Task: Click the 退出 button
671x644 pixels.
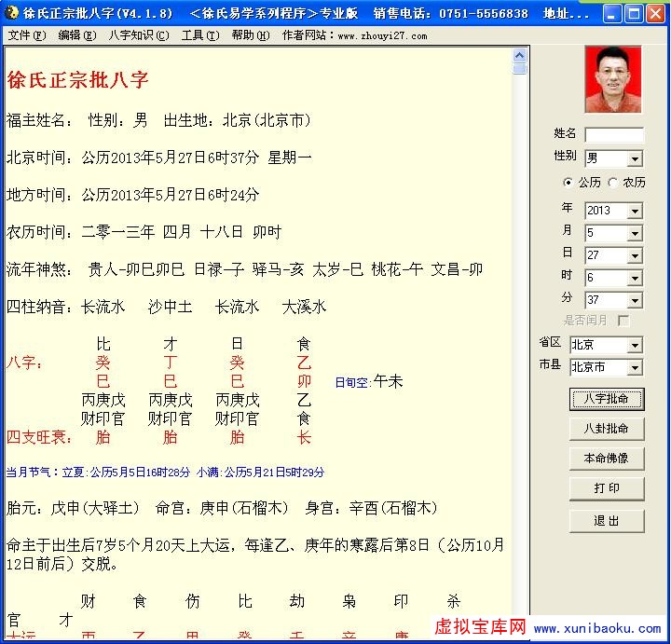Action: [x=607, y=521]
